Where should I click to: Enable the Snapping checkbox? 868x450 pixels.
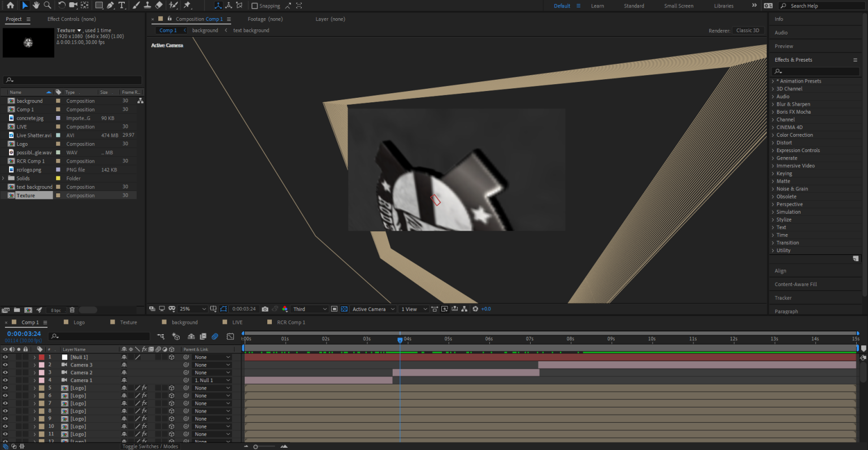254,6
